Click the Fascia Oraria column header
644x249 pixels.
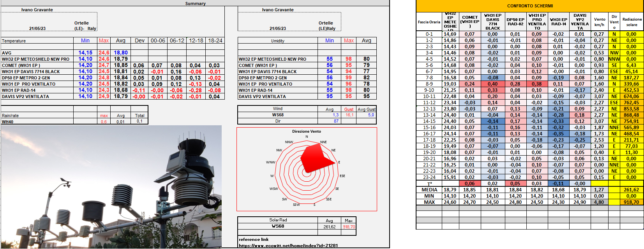429,22
